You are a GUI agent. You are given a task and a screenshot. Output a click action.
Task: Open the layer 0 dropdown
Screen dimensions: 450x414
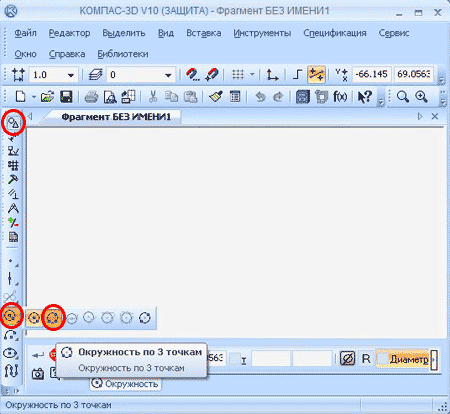coord(168,75)
